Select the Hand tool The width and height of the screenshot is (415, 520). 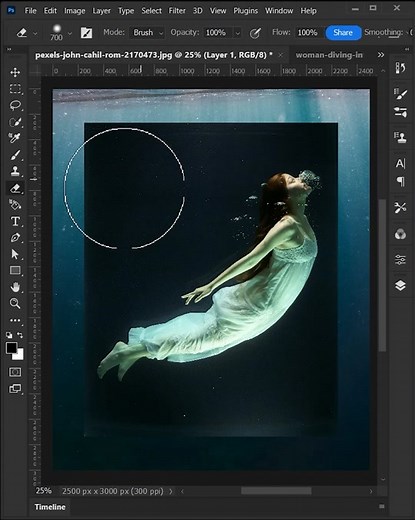[15, 287]
